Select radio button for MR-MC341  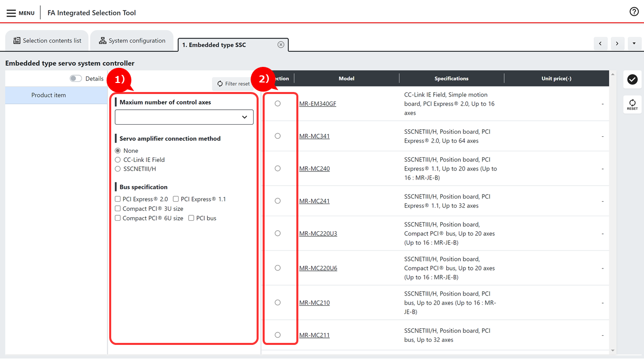tap(278, 136)
